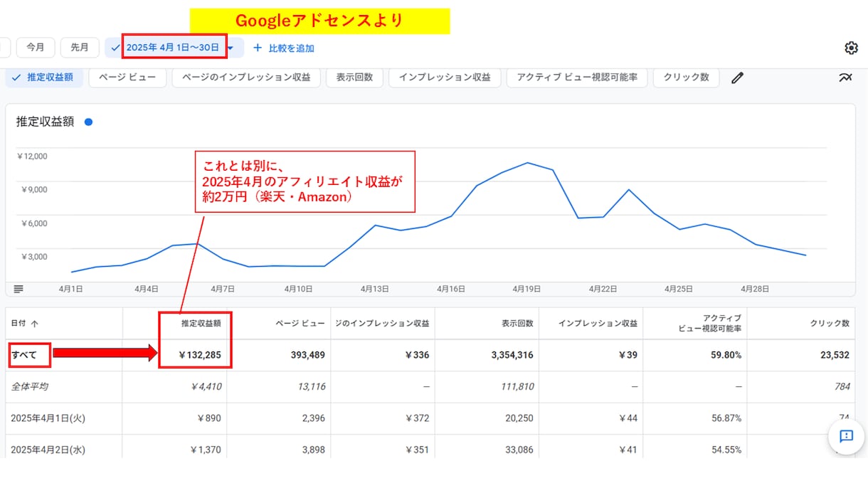Select the 2025年 4月 1日〜30日 date range
The image size is (868, 488).
coord(173,48)
